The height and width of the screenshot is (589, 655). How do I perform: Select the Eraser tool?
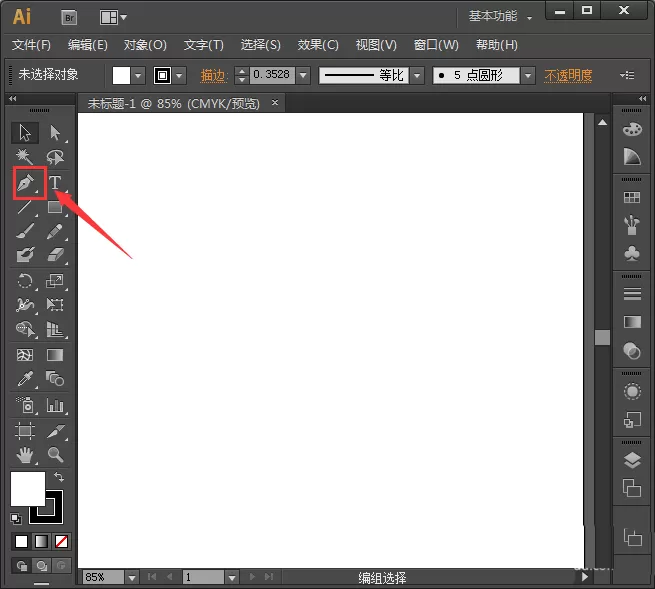(55, 254)
